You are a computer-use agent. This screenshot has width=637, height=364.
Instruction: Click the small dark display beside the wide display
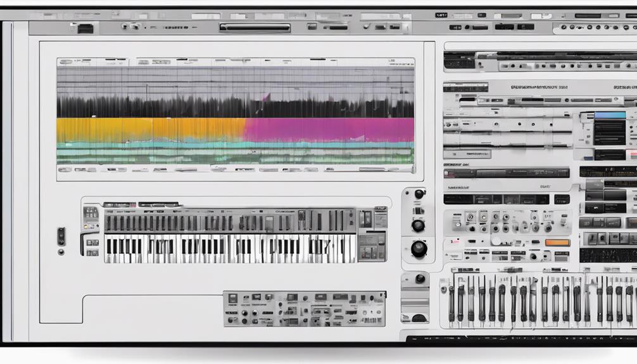tap(563, 199)
